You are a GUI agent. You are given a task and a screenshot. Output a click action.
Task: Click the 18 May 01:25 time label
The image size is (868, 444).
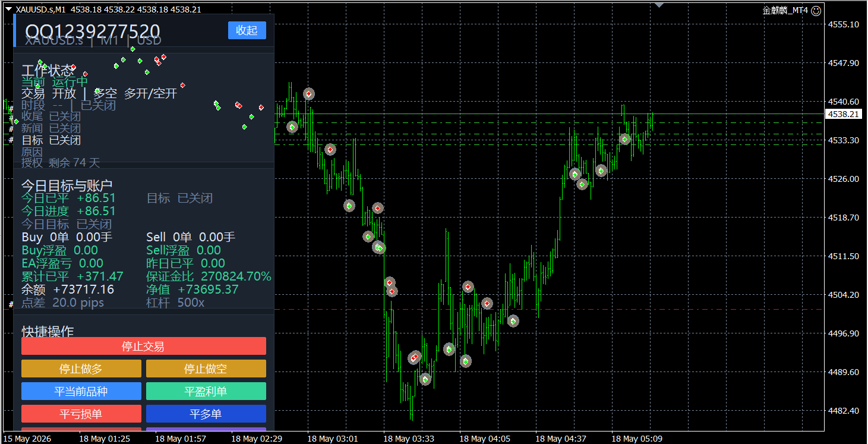(x=105, y=439)
